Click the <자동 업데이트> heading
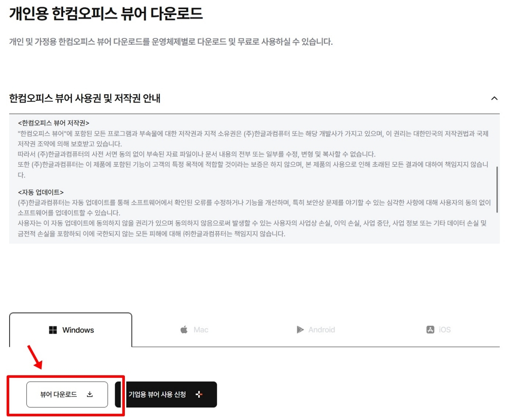 41,192
